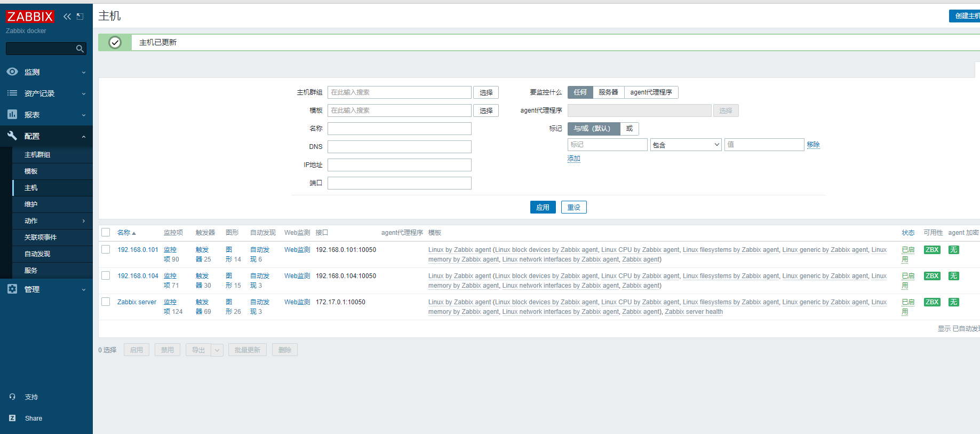
Task: Select 与/或 (默认) tag evaluation
Action: click(x=594, y=129)
